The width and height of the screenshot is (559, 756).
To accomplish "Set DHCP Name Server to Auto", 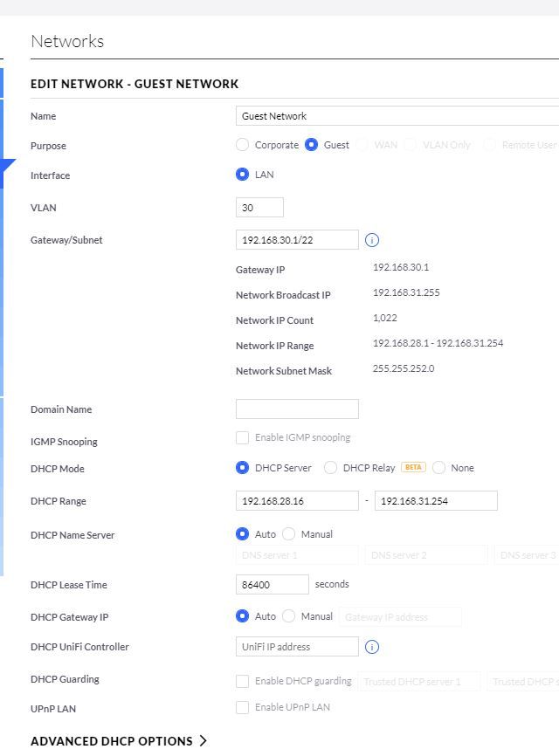I will (242, 533).
